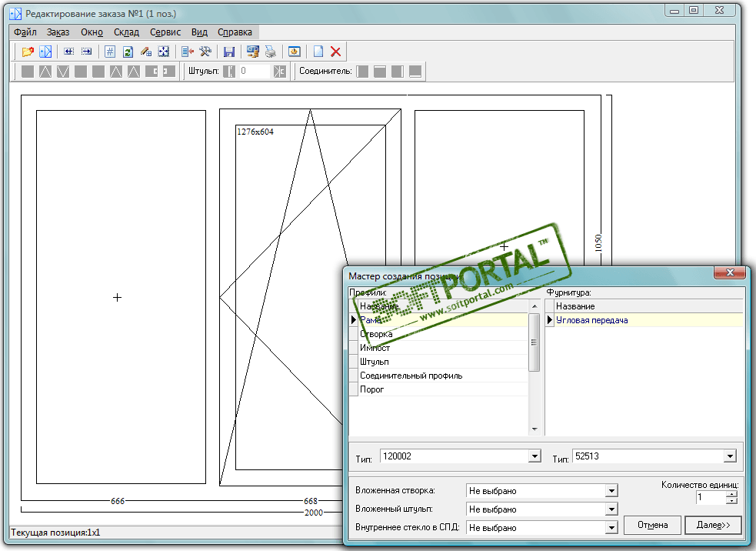Select the top-side Соединитель icon
Screen dimensions: 756x551
380,72
